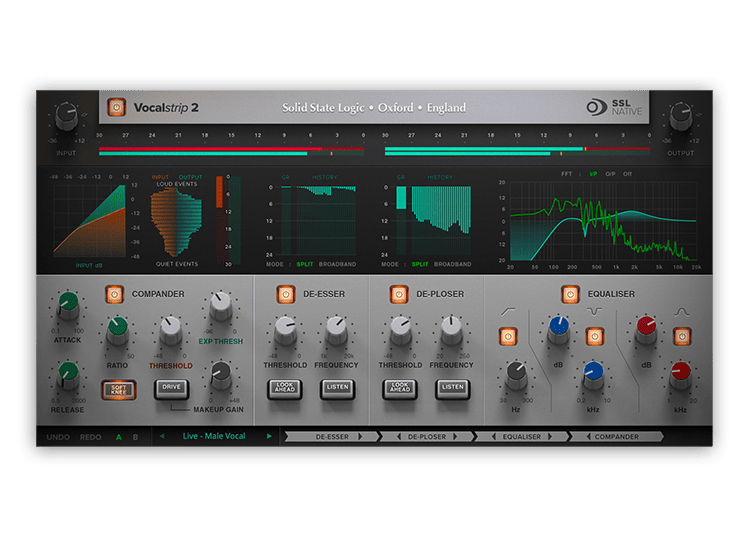Click Redo in the bottom bar
750x538 pixels.
[90, 437]
